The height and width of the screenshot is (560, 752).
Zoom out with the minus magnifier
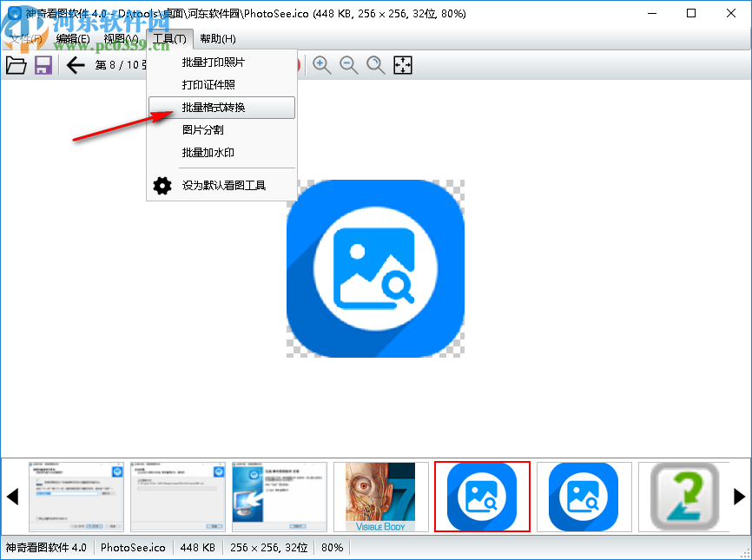(349, 65)
